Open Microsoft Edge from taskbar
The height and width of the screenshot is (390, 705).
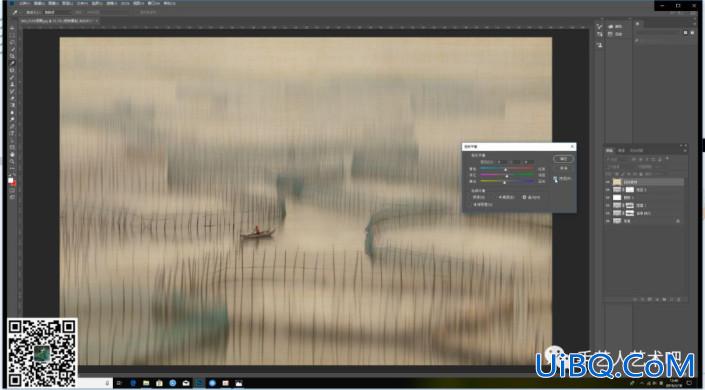133,383
